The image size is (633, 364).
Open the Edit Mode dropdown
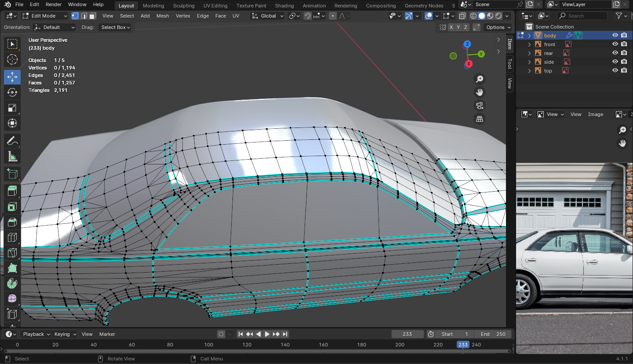coord(44,16)
